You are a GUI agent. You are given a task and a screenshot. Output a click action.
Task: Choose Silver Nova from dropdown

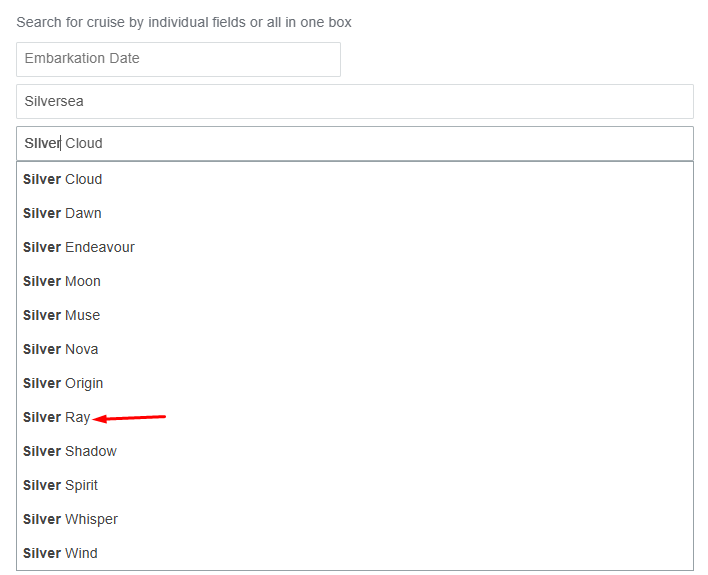tap(355, 349)
